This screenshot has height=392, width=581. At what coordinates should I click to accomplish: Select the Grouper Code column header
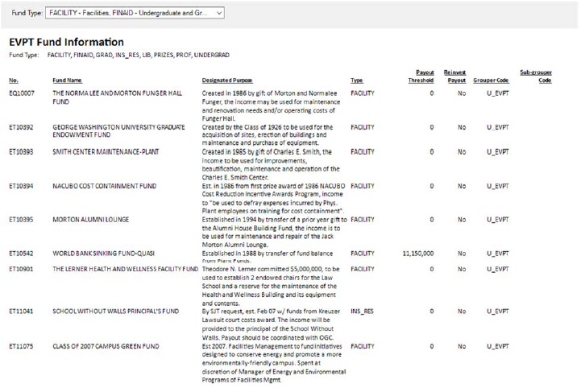pos(491,80)
